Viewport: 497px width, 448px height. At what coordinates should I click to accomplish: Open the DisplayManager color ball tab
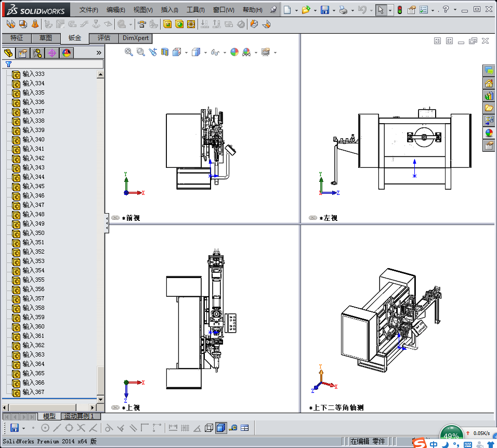pos(67,53)
